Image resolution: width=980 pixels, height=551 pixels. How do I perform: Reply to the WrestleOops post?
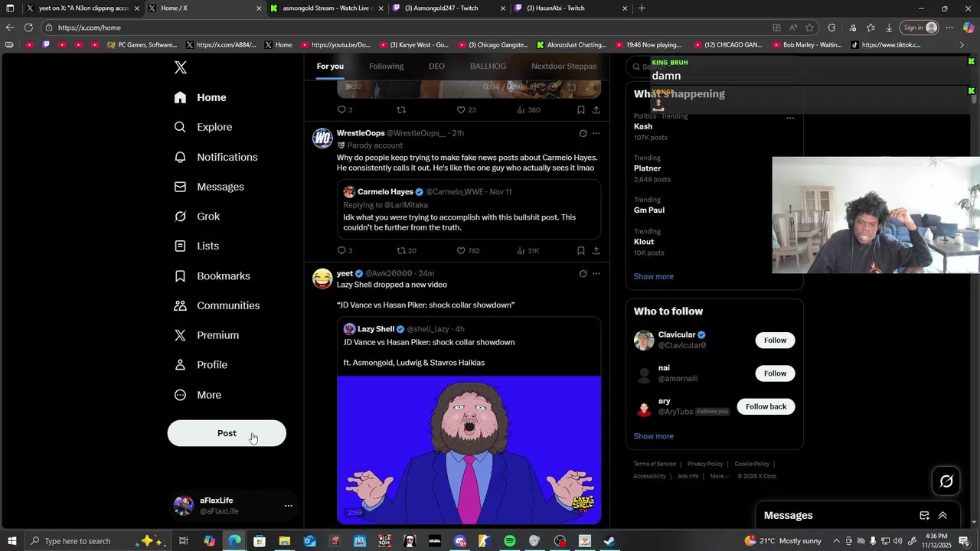[x=345, y=250]
